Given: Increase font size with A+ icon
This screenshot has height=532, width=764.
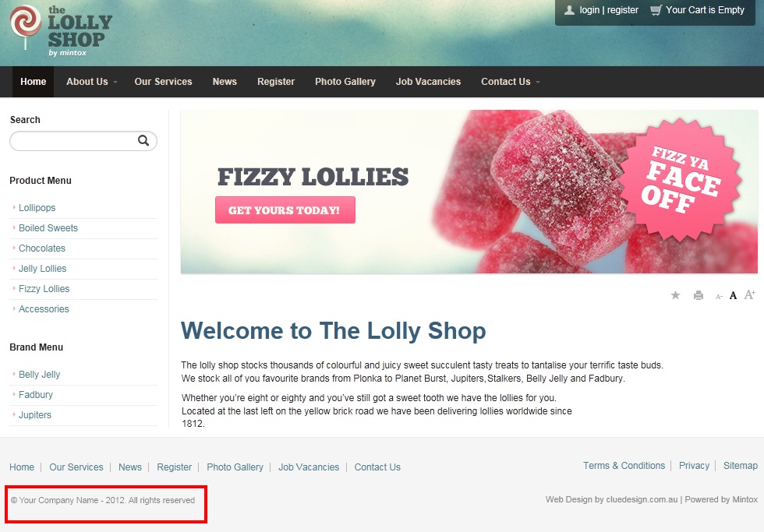Looking at the screenshot, I should click(x=750, y=294).
